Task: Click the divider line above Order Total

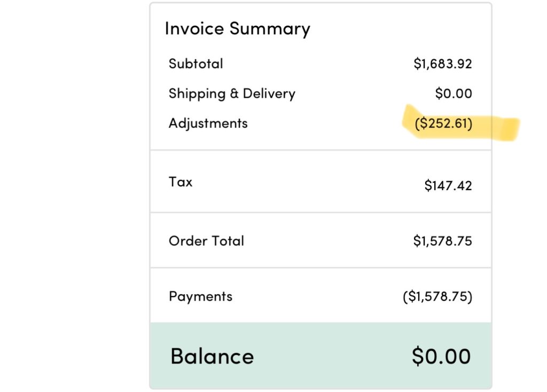Action: tap(321, 213)
